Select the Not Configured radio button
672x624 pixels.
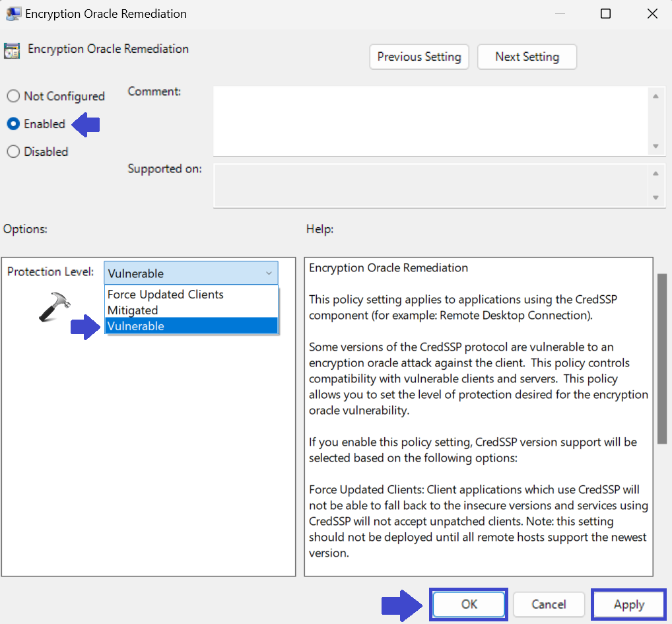[x=13, y=96]
